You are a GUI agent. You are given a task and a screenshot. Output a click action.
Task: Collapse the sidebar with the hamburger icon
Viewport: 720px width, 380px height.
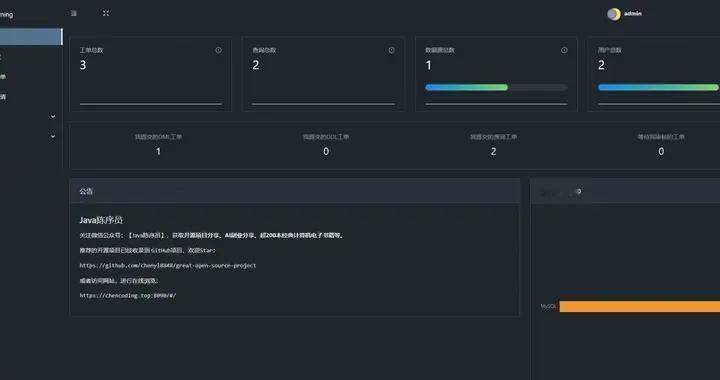[x=73, y=13]
